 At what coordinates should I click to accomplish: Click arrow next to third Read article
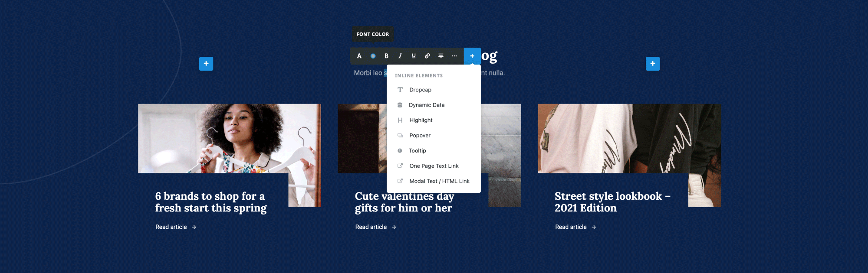coord(594,227)
